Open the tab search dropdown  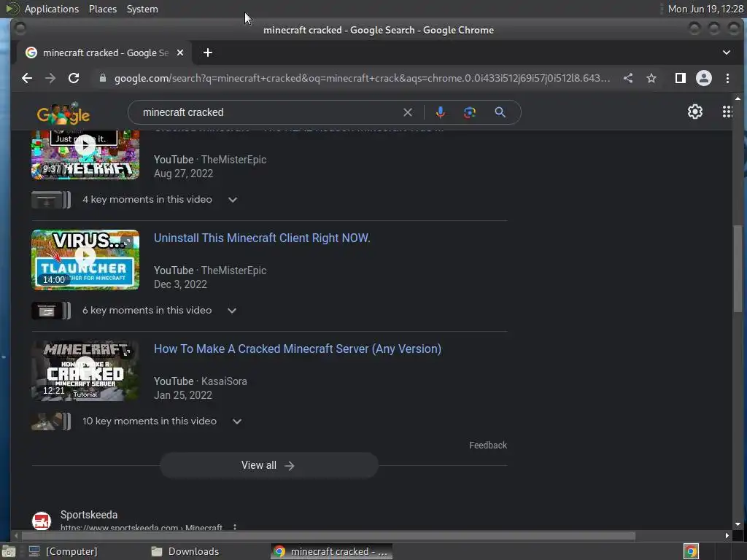727,52
